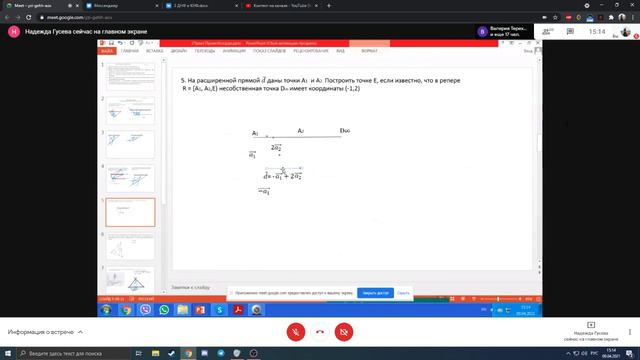Select slide 1 thumbnail
The image size is (640, 360).
[x=131, y=76]
